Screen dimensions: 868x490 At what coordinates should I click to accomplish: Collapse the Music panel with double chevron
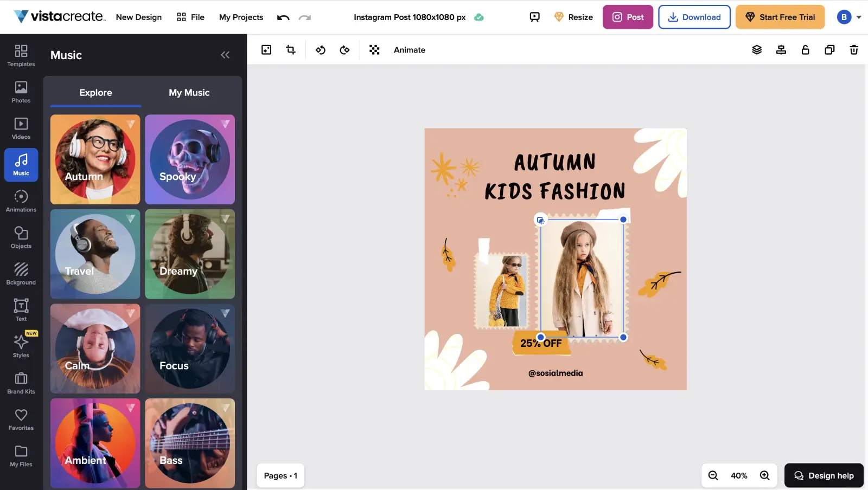pos(225,55)
